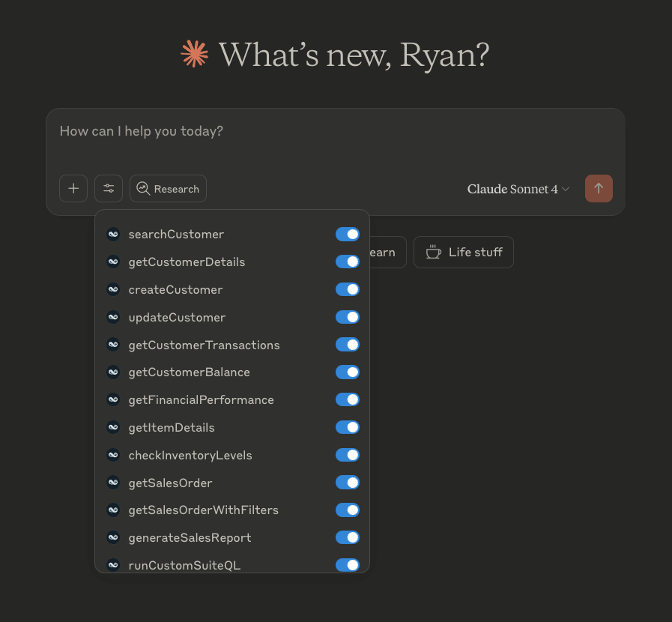Click the NetSuite icon beside searchCustomer

[113, 235]
